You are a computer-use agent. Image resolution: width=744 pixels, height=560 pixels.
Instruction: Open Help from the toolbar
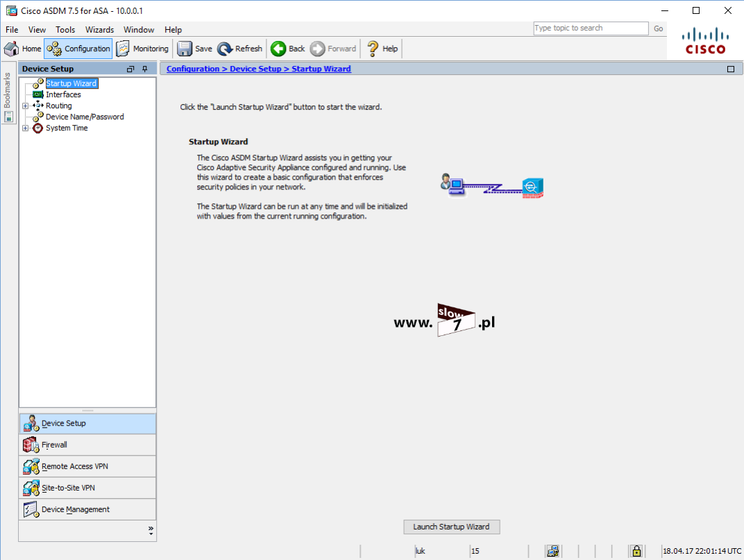pos(382,49)
